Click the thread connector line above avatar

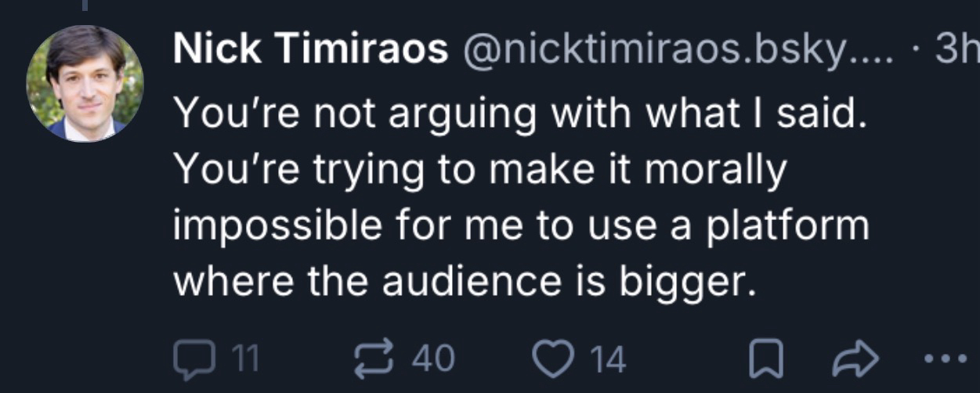(x=84, y=5)
